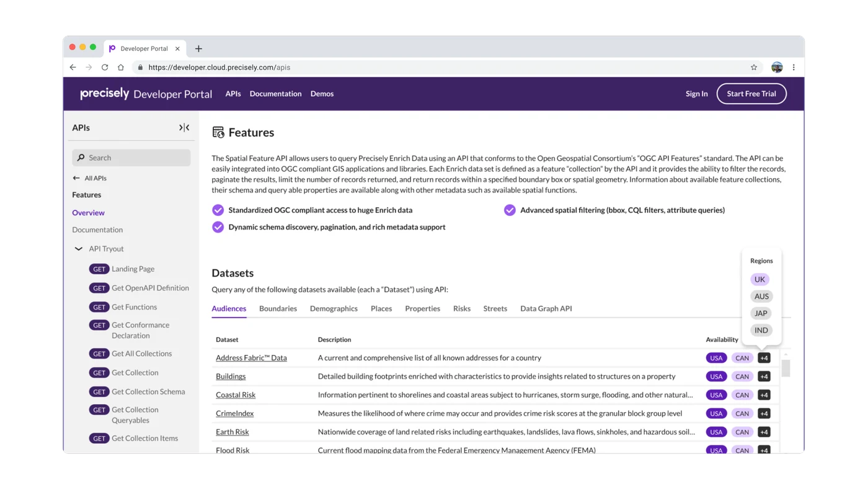
Task: Click GET badge next to Get Functions
Action: tap(99, 307)
